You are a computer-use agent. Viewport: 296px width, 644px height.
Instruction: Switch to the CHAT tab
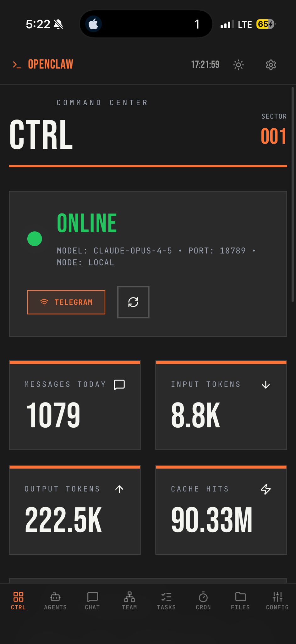92,601
